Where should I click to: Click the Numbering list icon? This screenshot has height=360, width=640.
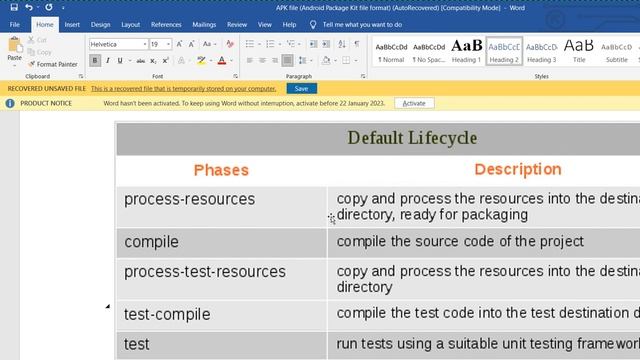[x=270, y=44]
